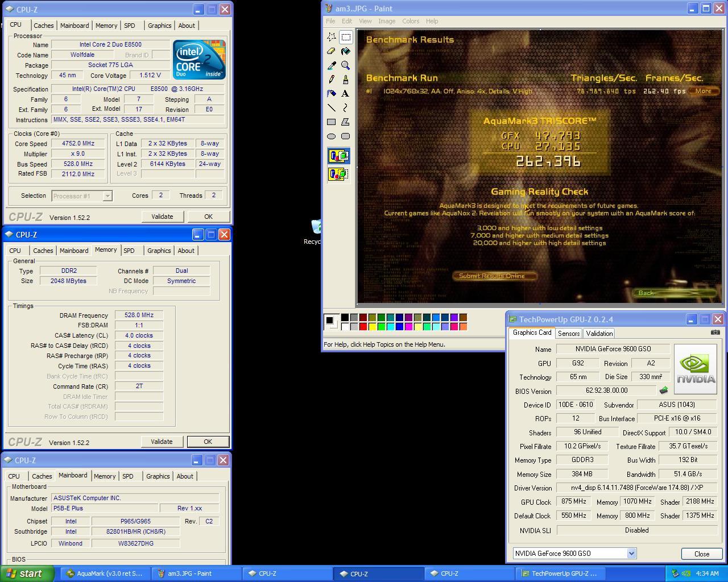Click OK in the processor-info CPU-Z window

click(208, 217)
